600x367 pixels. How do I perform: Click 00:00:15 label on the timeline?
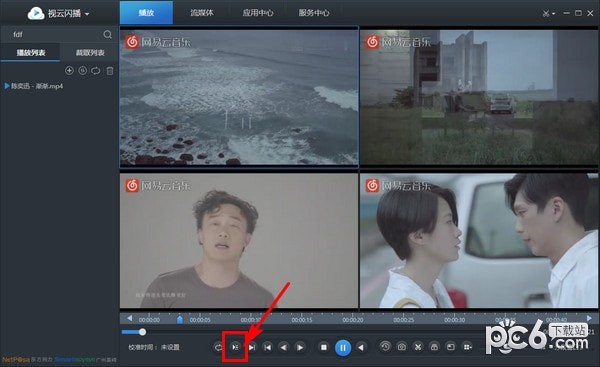(x=302, y=320)
